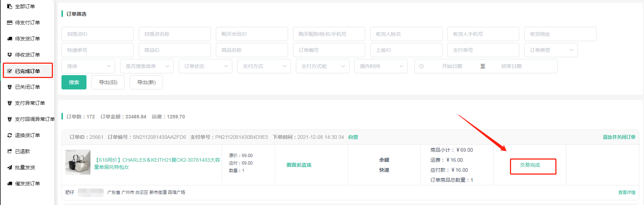Click the handbag product thumbnail
This screenshot has width=644, height=205.
pos(78,162)
